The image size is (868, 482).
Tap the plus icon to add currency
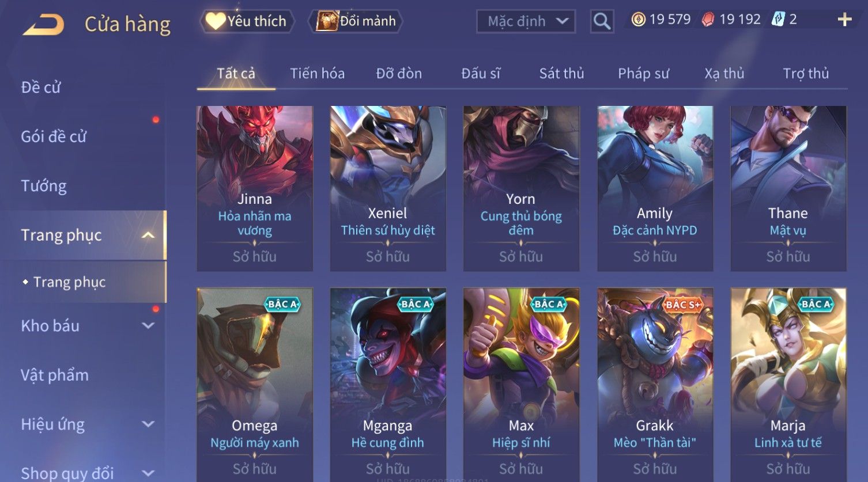click(x=844, y=20)
